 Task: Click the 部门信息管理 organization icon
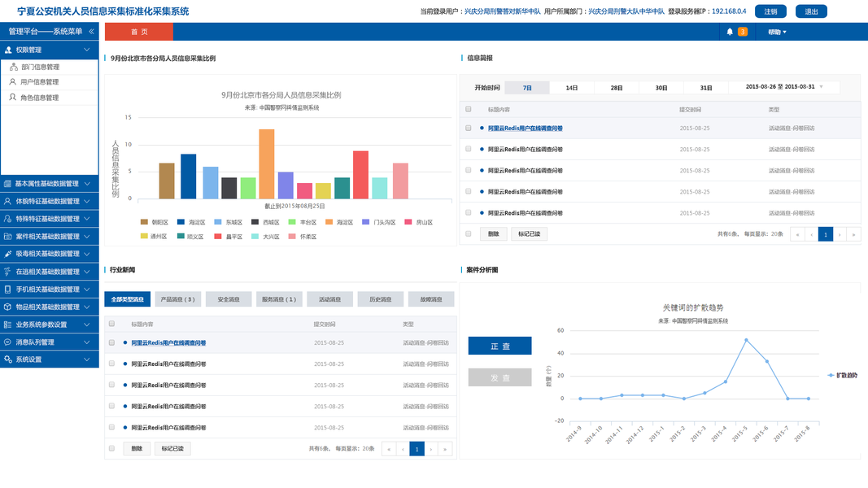14,67
